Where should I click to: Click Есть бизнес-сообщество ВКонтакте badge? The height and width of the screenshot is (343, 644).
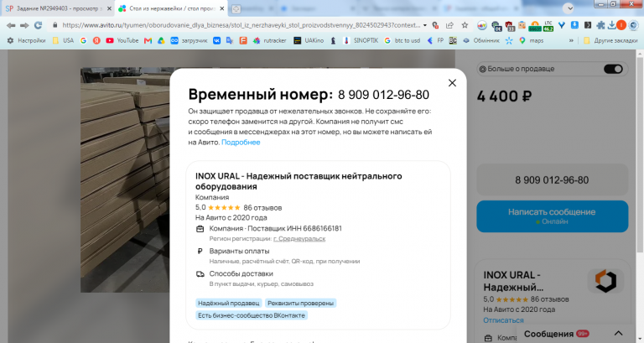pos(252,315)
